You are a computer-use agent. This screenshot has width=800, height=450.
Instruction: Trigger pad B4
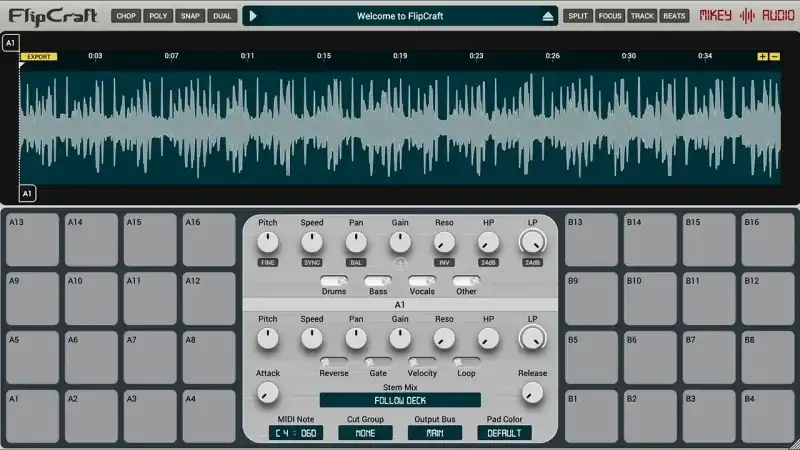(x=768, y=416)
